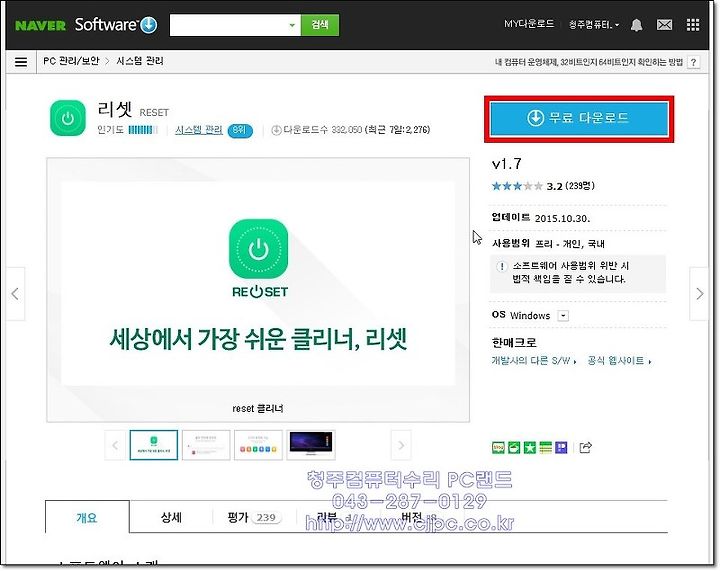Open the 청주컴퓨터 account dropdown

click(594, 25)
